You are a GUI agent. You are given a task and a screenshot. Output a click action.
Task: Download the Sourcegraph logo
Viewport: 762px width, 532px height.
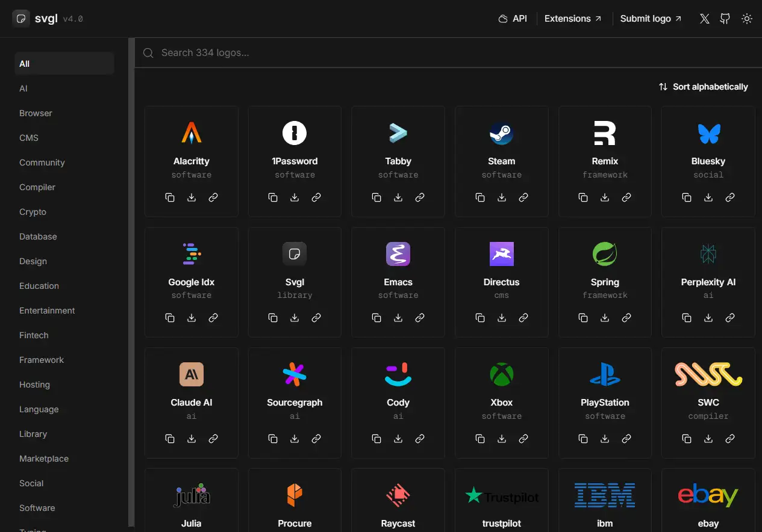point(295,439)
